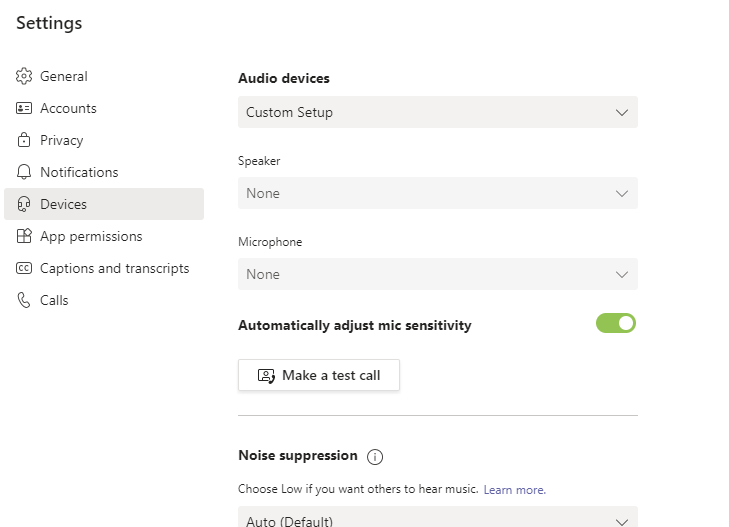This screenshot has width=729, height=527.
Task: Click the Privacy lock icon
Action: 24,140
